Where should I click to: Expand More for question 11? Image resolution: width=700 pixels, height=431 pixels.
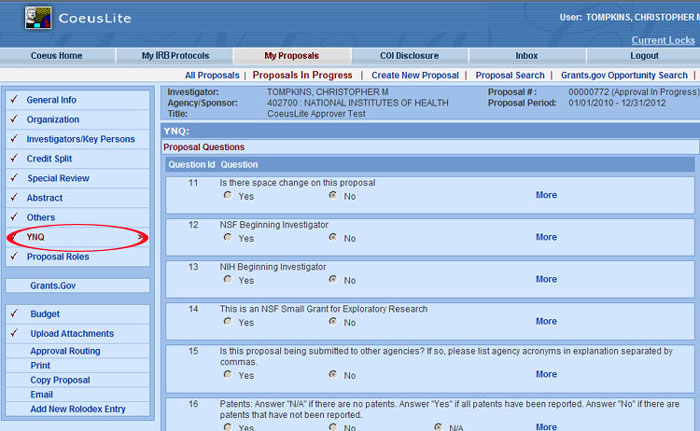[x=546, y=195]
